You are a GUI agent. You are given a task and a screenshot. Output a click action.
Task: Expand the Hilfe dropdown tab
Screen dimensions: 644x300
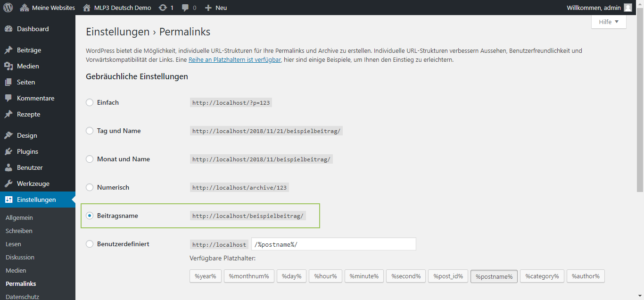609,22
